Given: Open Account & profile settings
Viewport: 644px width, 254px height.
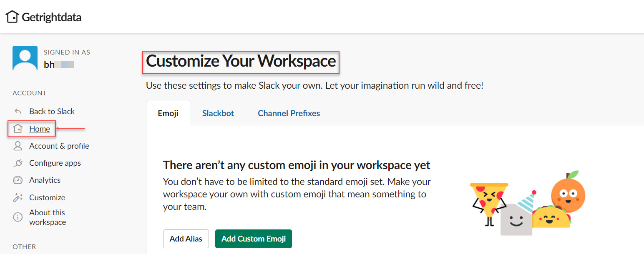Looking at the screenshot, I should click(x=59, y=146).
